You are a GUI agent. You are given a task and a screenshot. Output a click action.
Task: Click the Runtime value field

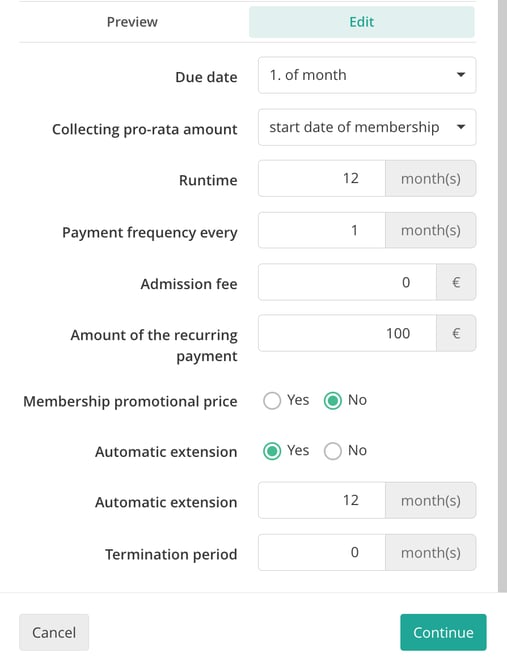322,179
